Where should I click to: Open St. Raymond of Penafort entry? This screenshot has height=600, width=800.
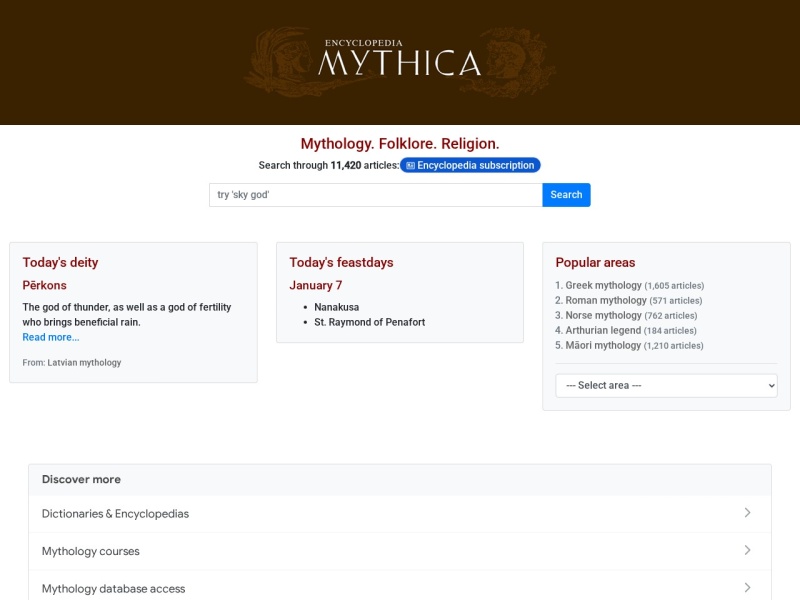[x=369, y=322]
